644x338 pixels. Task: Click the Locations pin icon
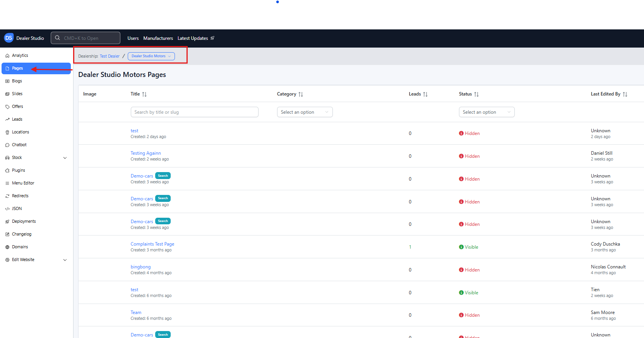tap(7, 132)
